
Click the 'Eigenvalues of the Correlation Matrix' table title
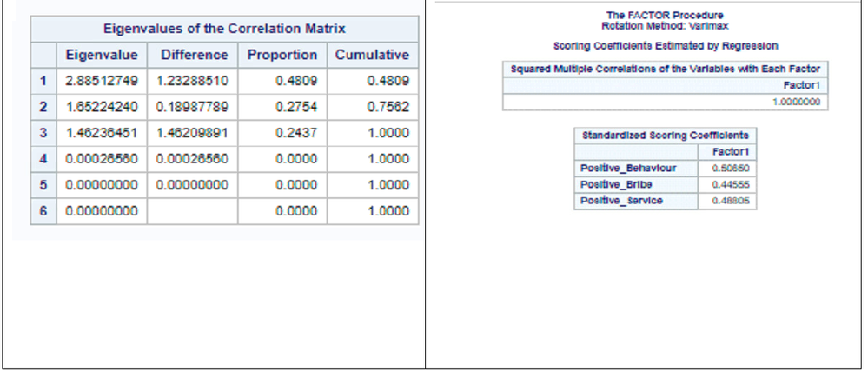(x=224, y=29)
